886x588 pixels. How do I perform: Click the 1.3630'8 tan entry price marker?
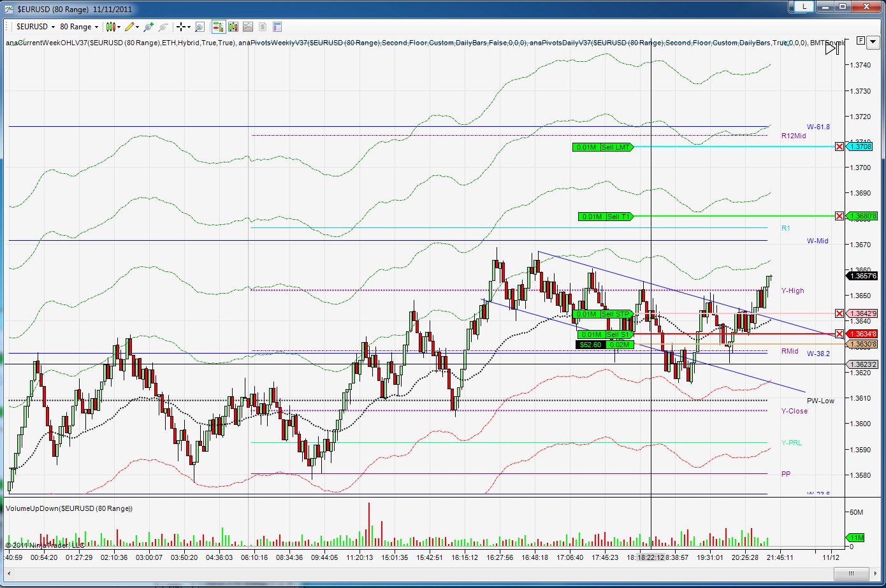pyautogui.click(x=861, y=344)
